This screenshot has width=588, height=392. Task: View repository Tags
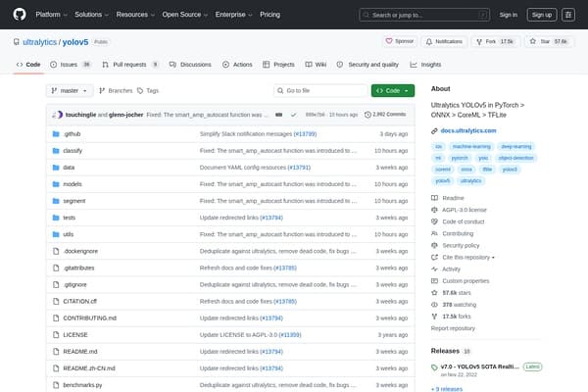click(148, 91)
